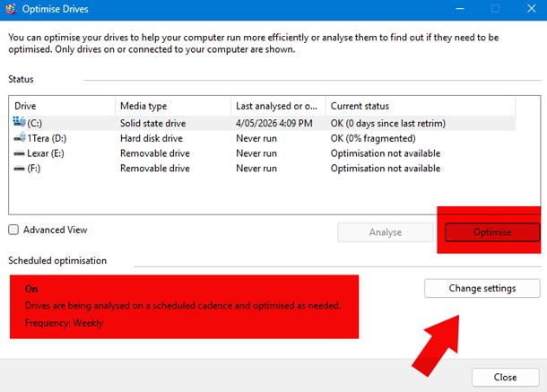Select the 'Hard disk drive' cell
The height and width of the screenshot is (392, 547).
coord(152,138)
